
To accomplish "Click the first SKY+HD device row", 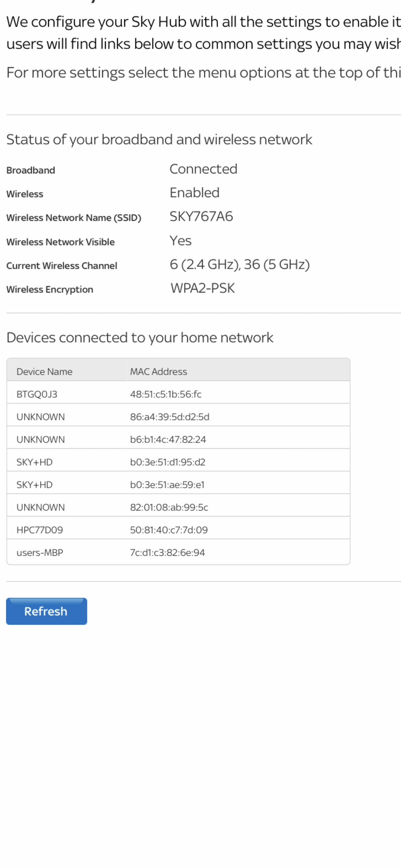I will [35, 462].
